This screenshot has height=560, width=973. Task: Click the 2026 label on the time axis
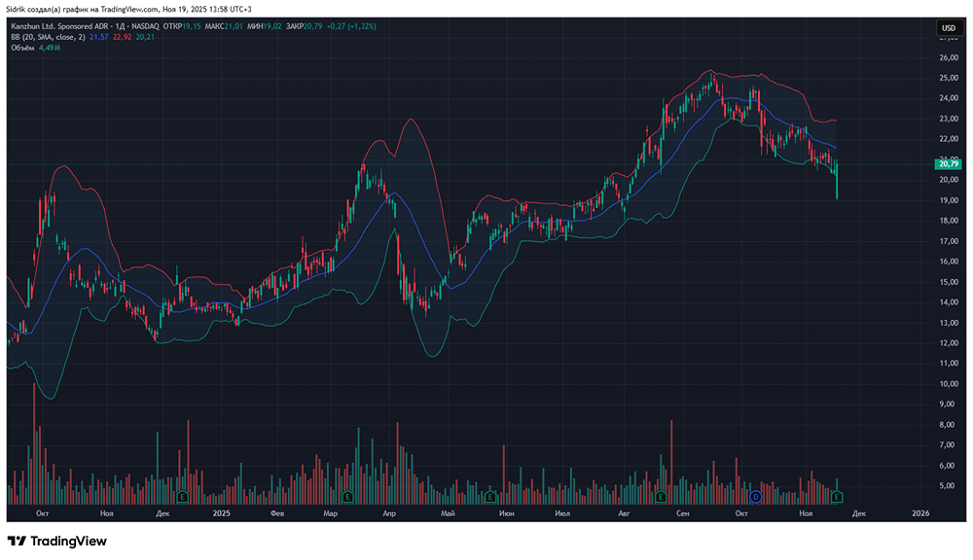[x=919, y=512]
